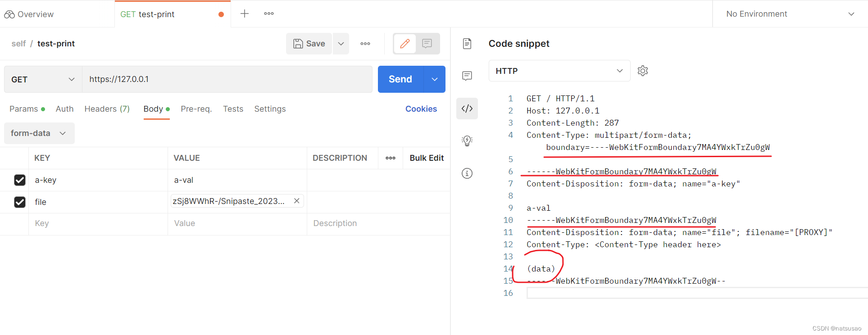Click the self breadcrumb link
This screenshot has width=868, height=335.
coord(18,44)
